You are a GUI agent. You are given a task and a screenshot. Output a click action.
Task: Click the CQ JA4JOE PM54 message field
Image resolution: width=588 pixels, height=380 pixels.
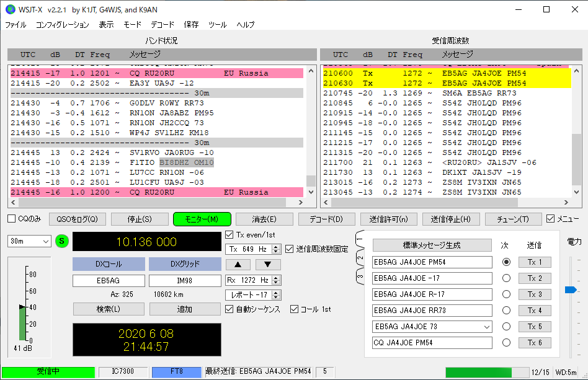[432, 343]
